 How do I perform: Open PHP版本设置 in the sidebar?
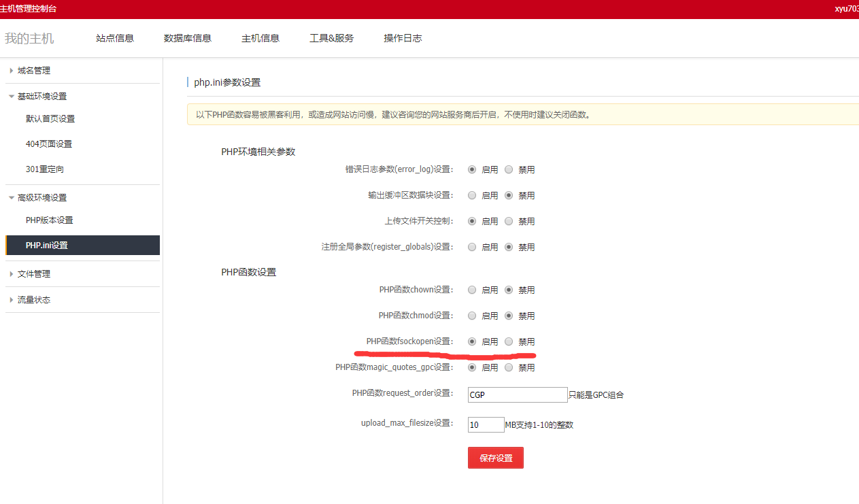tap(50, 220)
